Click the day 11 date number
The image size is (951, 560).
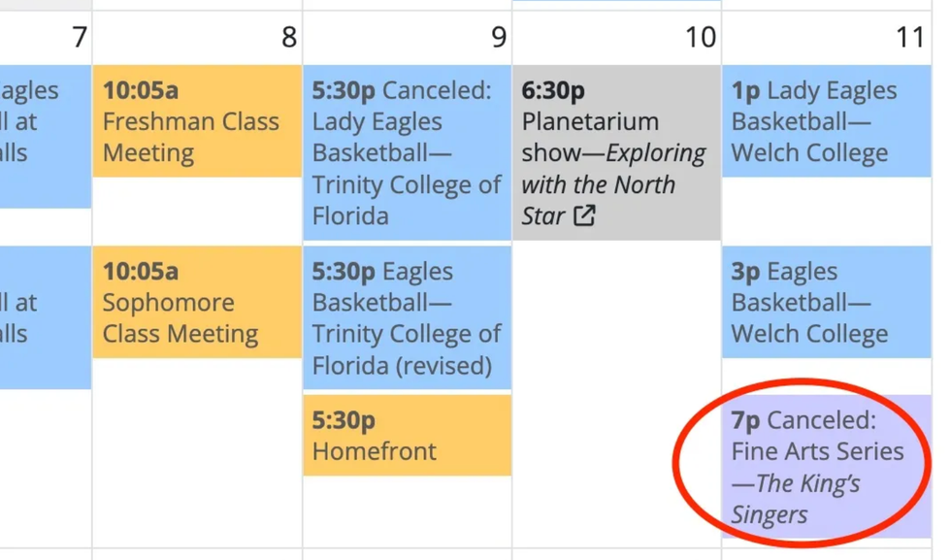(909, 37)
